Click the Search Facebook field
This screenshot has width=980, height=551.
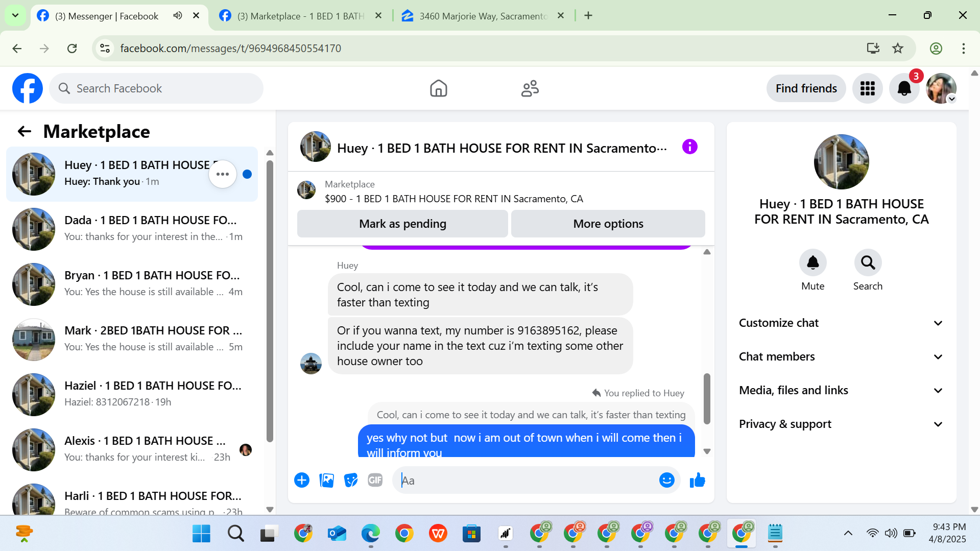156,88
